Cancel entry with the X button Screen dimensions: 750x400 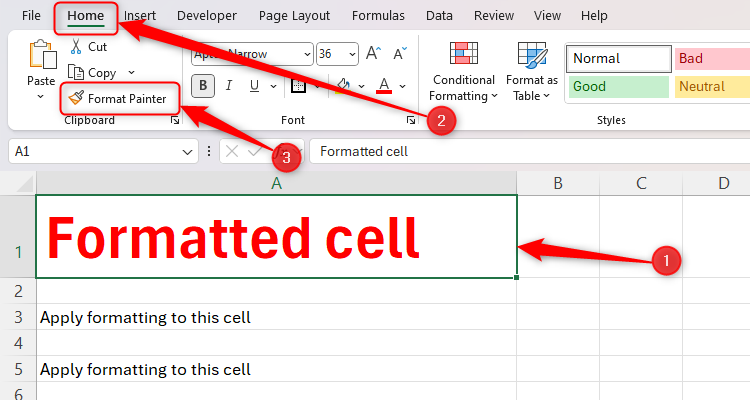point(232,152)
